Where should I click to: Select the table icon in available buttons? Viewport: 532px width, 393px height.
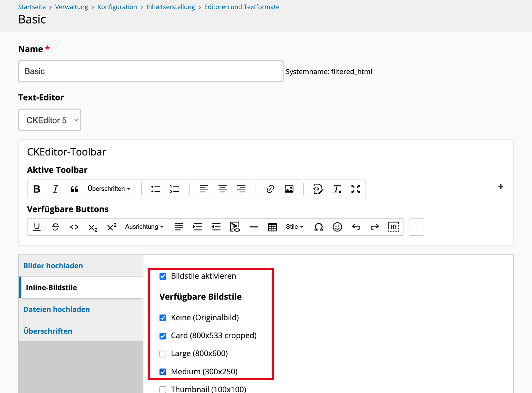273,227
